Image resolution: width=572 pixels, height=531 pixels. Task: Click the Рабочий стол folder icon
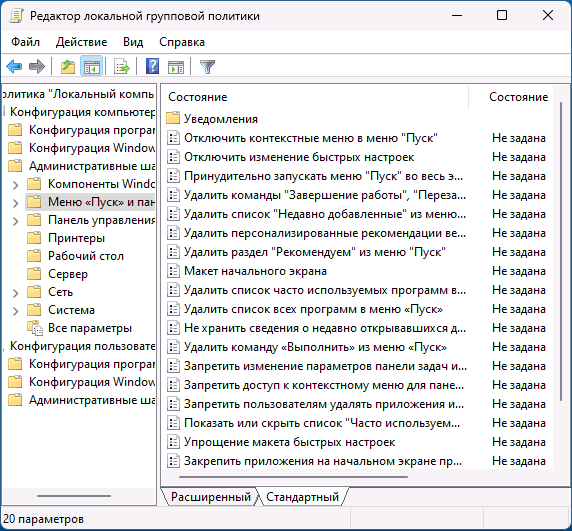tap(34, 256)
